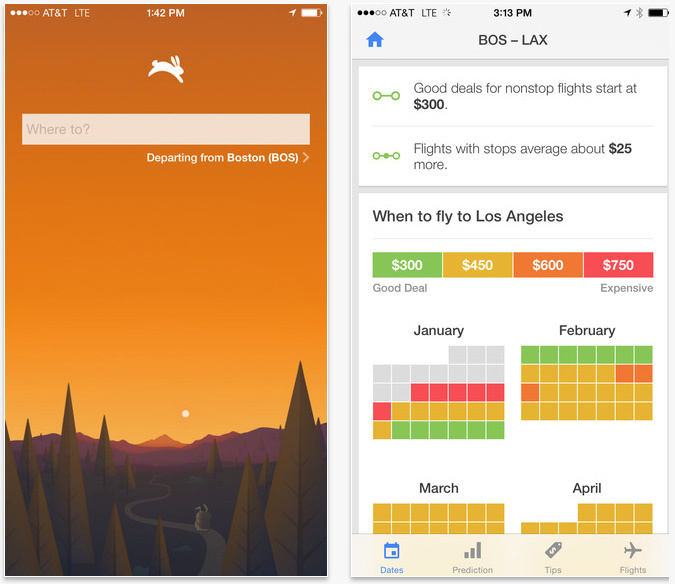Tap the flights with stops icon

(386, 156)
